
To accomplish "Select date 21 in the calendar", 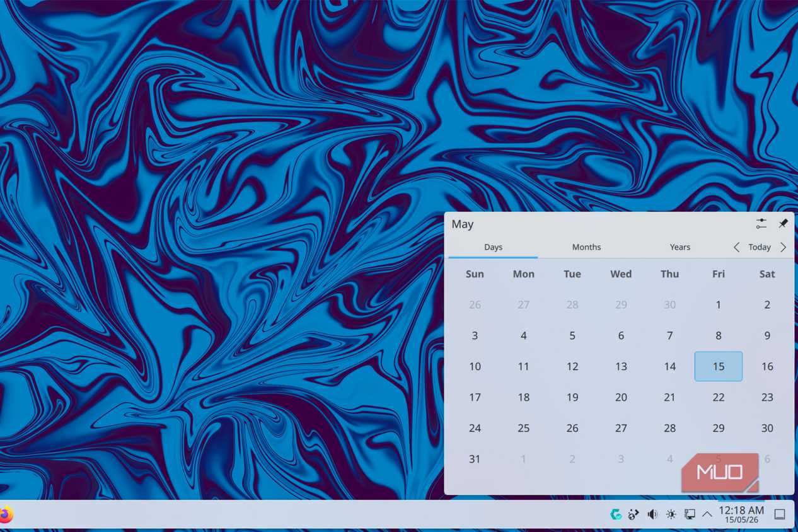I will [x=669, y=397].
